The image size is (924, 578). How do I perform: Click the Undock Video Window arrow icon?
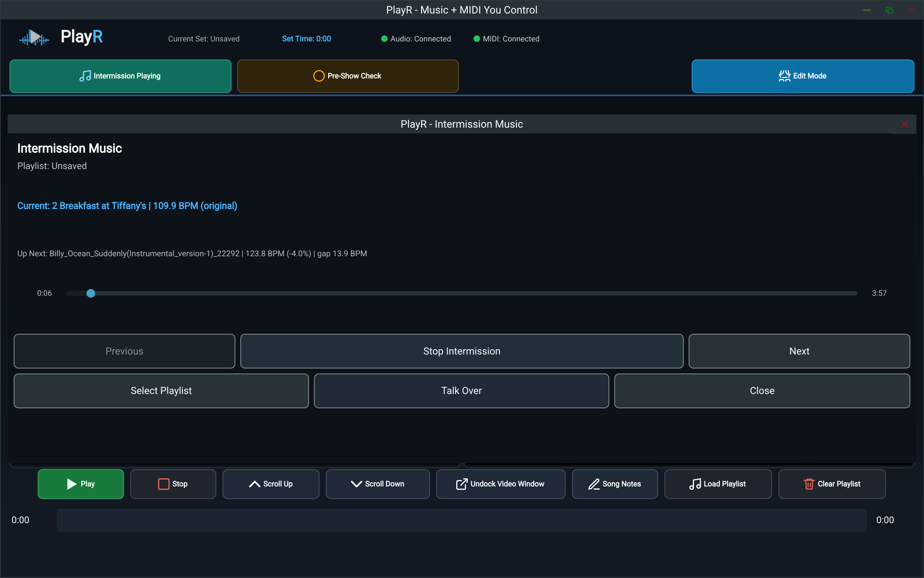pyautogui.click(x=462, y=484)
